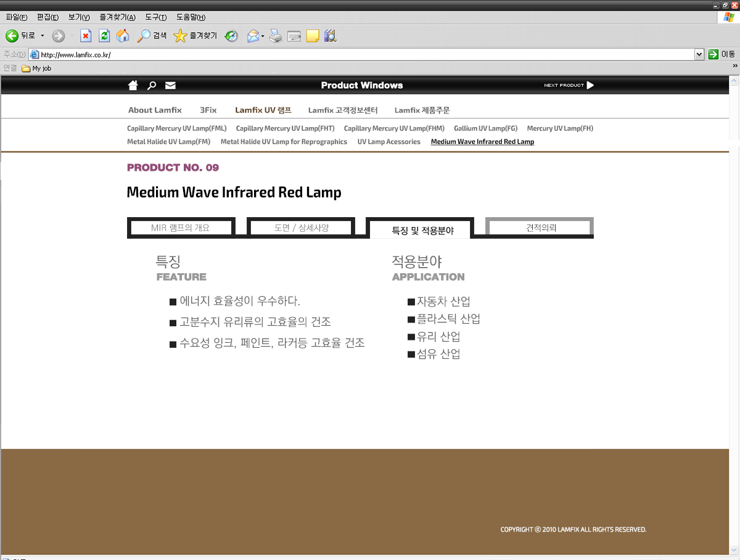Open the 도구 menu
This screenshot has width=740, height=560.
pos(155,17)
